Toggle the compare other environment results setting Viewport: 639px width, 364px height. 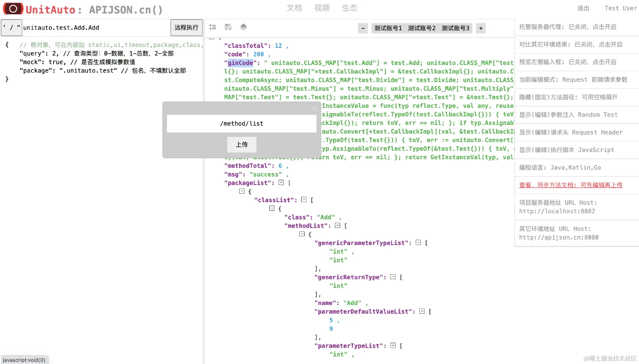tap(570, 45)
